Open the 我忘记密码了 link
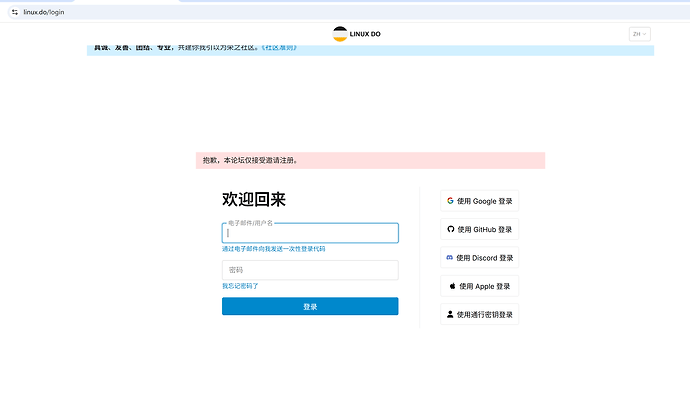Screen dimensions: 690x399 240,286
